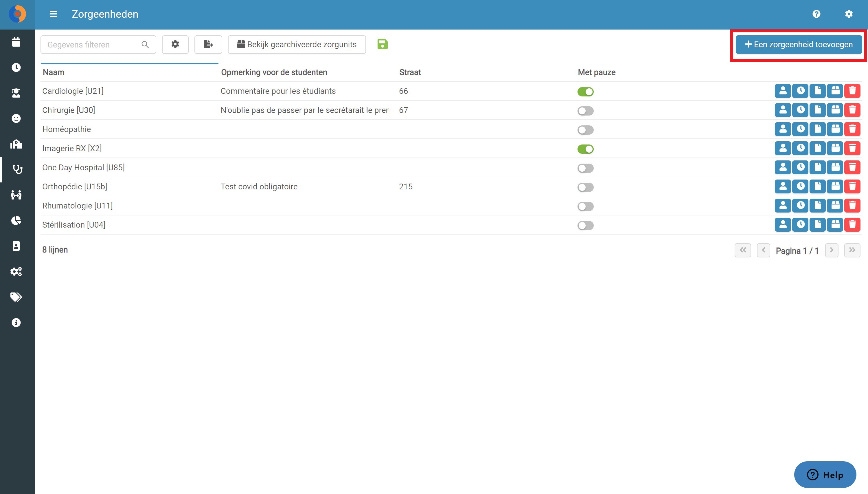Sort by Opmerking voor de studenten column

click(x=274, y=72)
